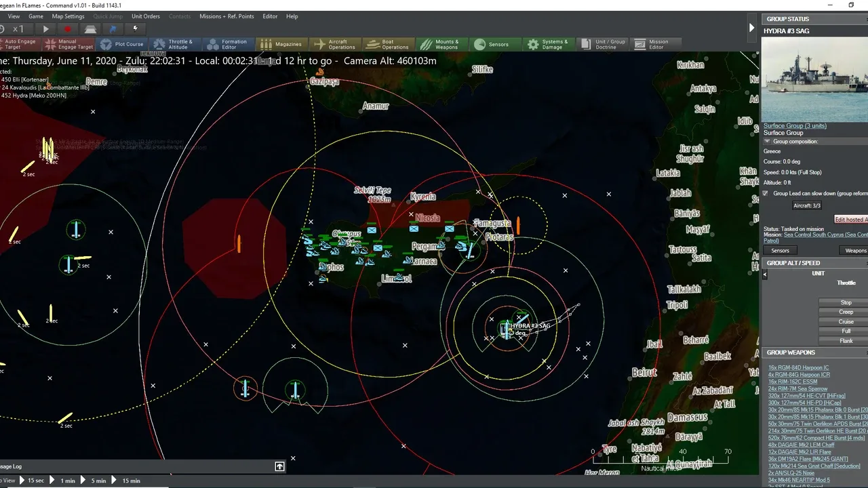This screenshot has width=868, height=488.
Task: Click the Aircraft: 3/3 button
Action: tap(806, 205)
